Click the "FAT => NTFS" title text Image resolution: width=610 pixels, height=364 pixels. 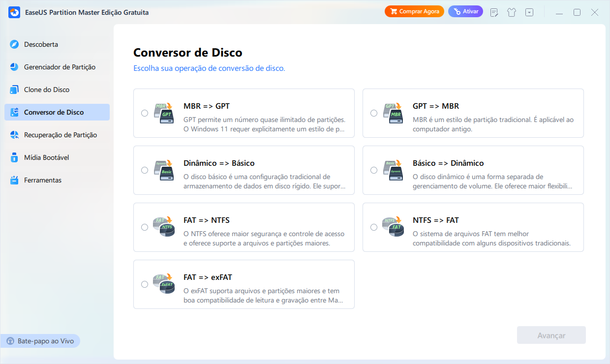click(207, 220)
